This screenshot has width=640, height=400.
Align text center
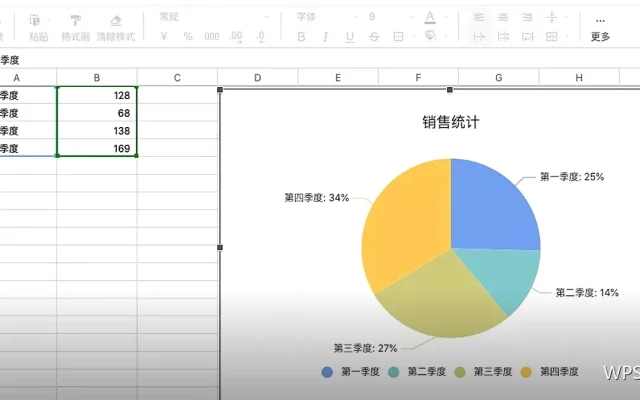click(x=503, y=17)
